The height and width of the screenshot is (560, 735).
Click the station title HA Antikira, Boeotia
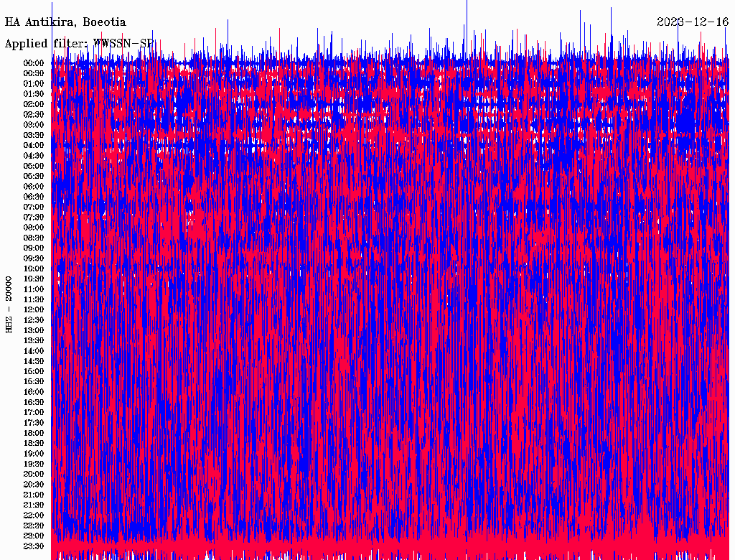[x=65, y=22]
